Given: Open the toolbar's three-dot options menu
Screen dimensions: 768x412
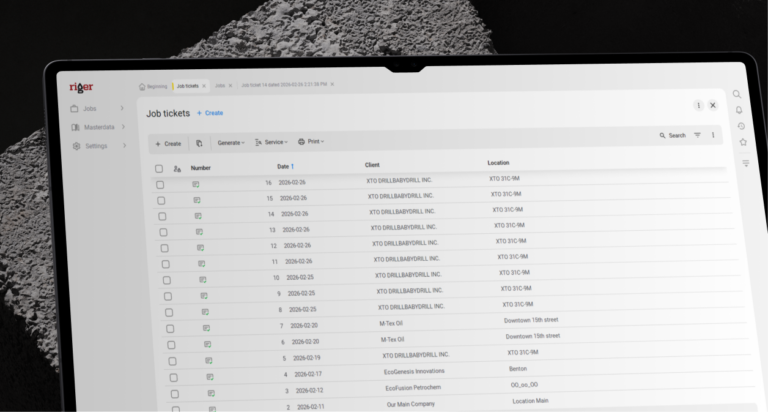Looking at the screenshot, I should point(713,135).
